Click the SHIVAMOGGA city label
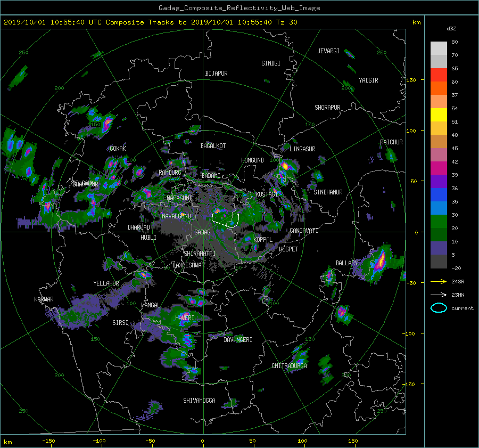Image resolution: width=479 pixels, height=448 pixels. click(199, 400)
